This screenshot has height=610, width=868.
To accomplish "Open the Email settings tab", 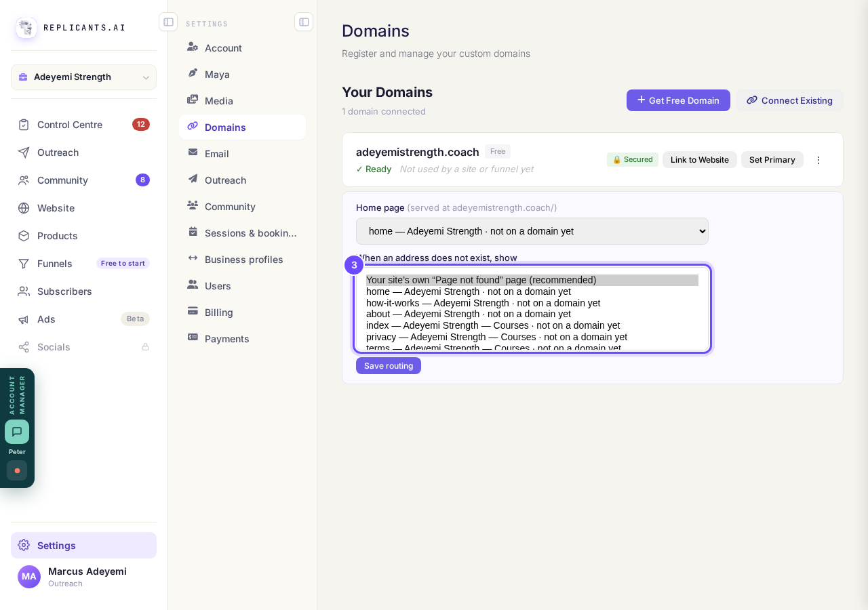I will tap(242, 154).
